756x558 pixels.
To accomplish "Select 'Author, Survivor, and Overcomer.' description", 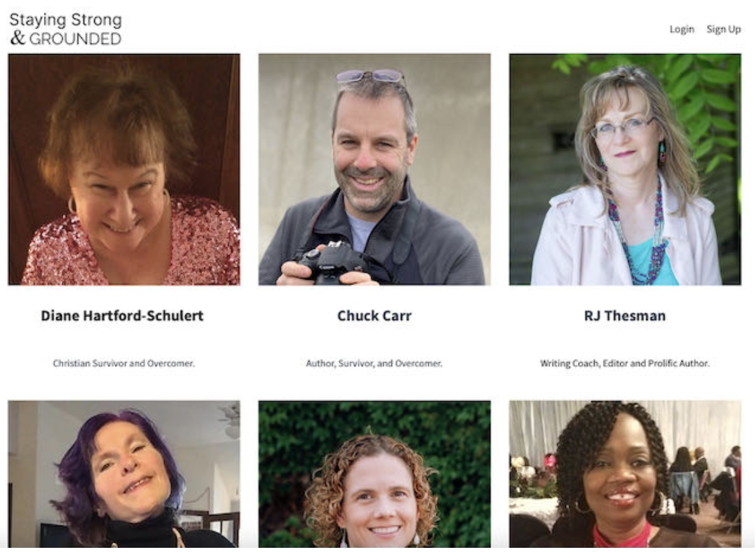I will [x=374, y=363].
